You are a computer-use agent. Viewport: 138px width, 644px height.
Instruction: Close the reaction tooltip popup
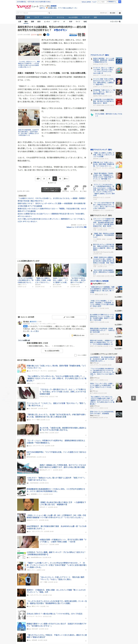pos(60,188)
